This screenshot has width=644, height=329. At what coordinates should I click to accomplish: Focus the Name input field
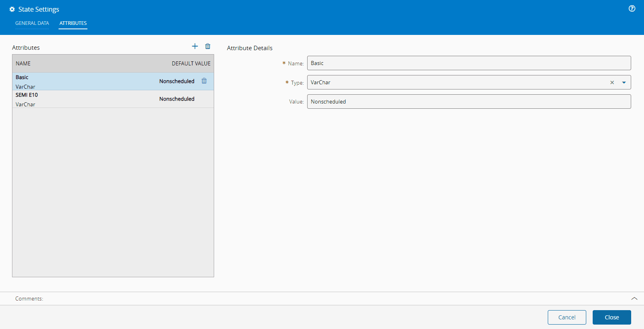468,63
